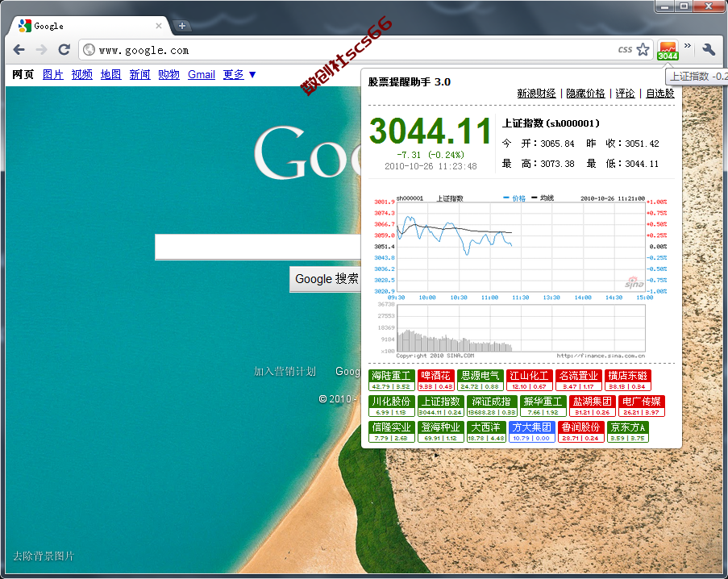Open Gmail from the top bar

pyautogui.click(x=202, y=74)
